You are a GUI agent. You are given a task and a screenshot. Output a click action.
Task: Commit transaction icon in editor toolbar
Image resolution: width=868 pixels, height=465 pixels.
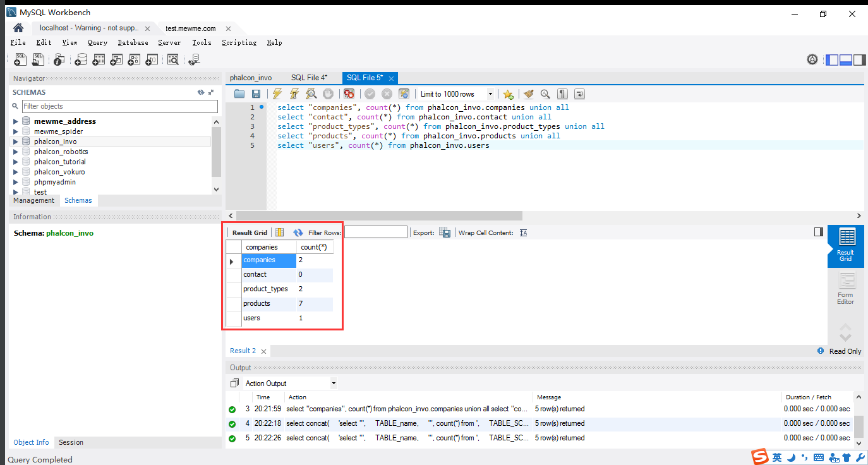pyautogui.click(x=370, y=94)
